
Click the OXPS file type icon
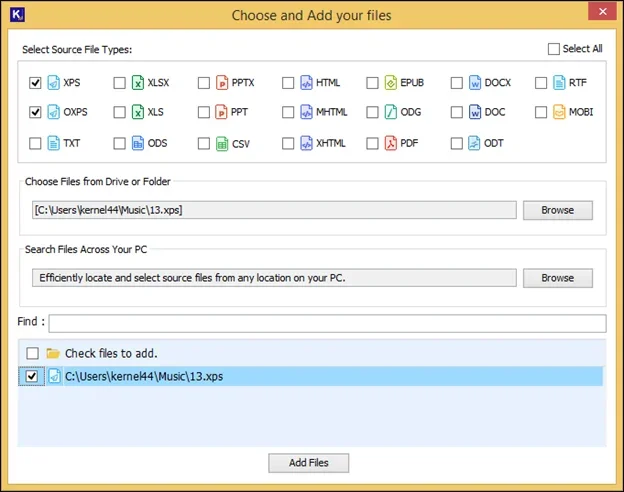(x=54, y=112)
